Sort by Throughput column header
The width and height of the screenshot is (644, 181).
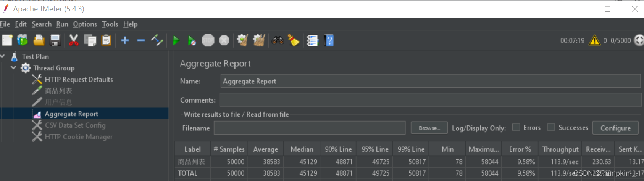560,149
